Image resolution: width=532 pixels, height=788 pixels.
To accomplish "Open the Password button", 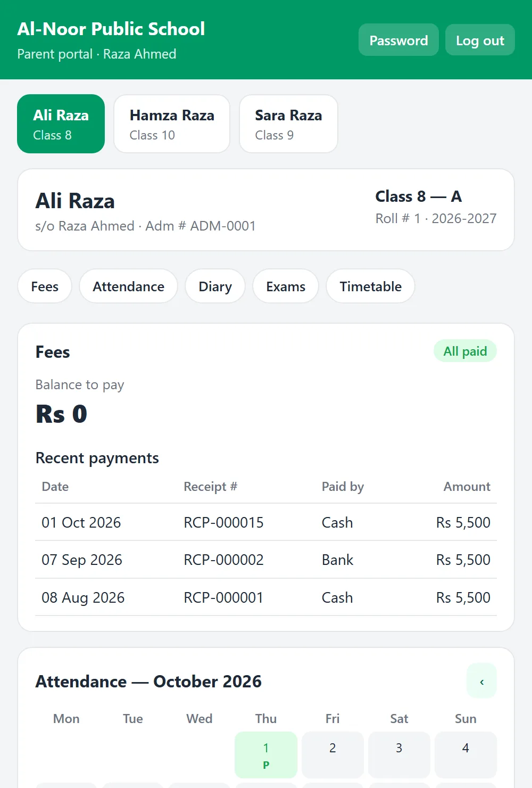I will tap(398, 40).
